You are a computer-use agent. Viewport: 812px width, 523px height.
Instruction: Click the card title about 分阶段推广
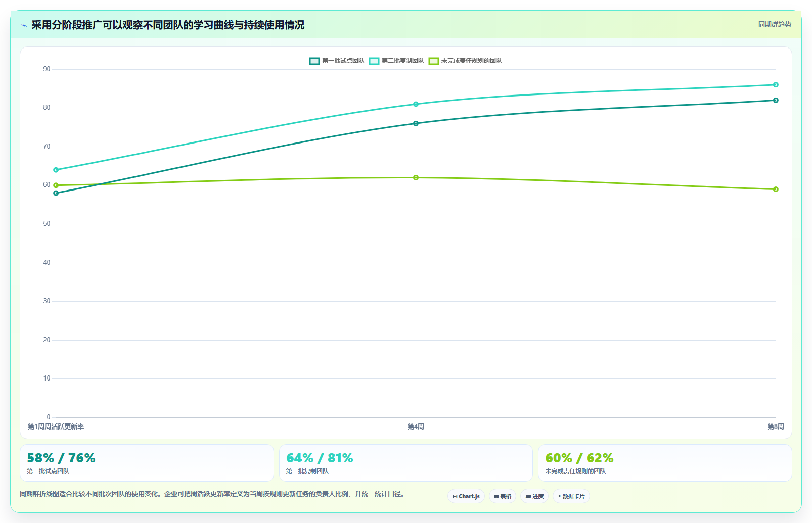[168, 25]
